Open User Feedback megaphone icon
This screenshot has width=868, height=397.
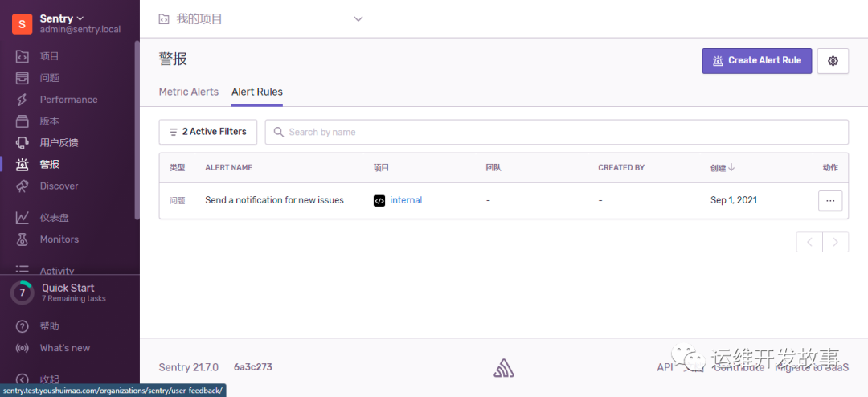23,143
